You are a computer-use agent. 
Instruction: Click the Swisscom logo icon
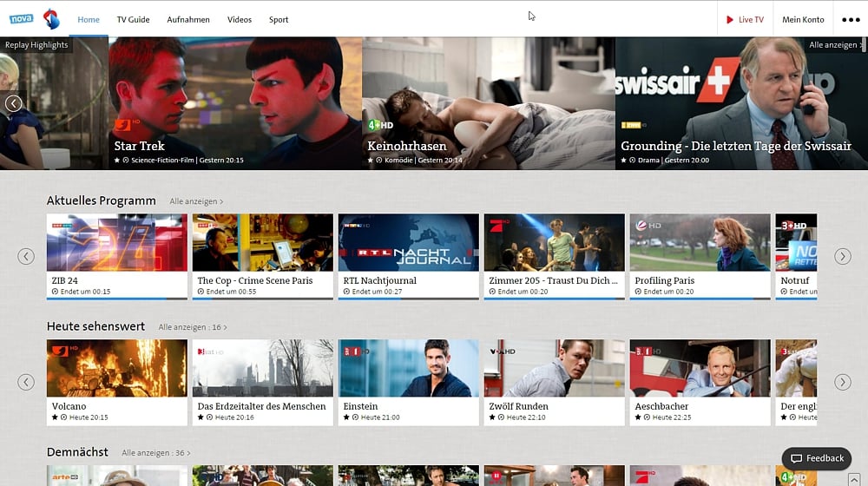51,19
